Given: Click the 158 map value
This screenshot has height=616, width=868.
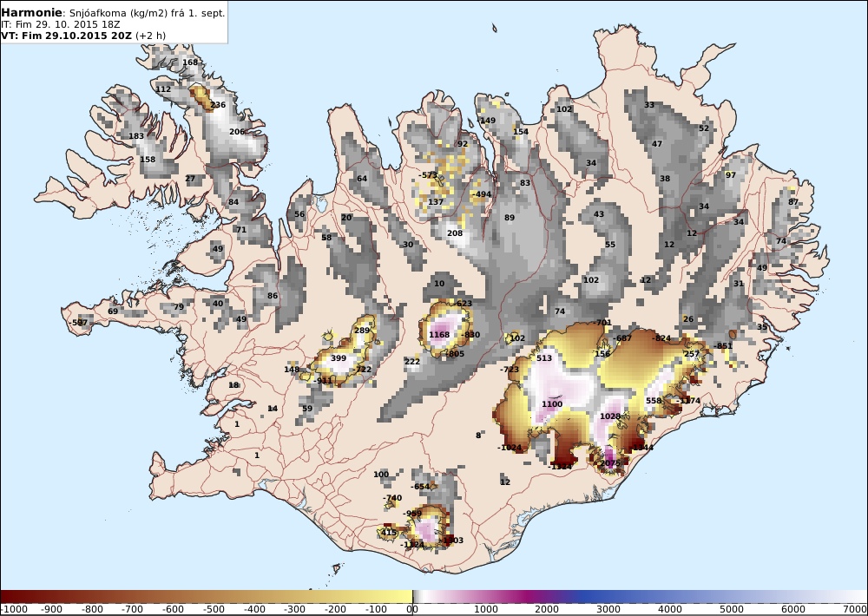Looking at the screenshot, I should pos(148,160).
